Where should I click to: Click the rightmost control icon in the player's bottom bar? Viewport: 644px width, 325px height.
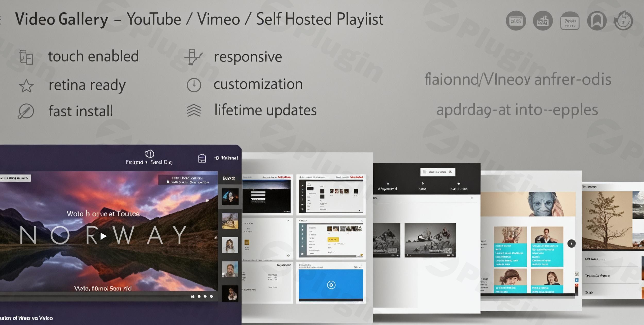211,296
